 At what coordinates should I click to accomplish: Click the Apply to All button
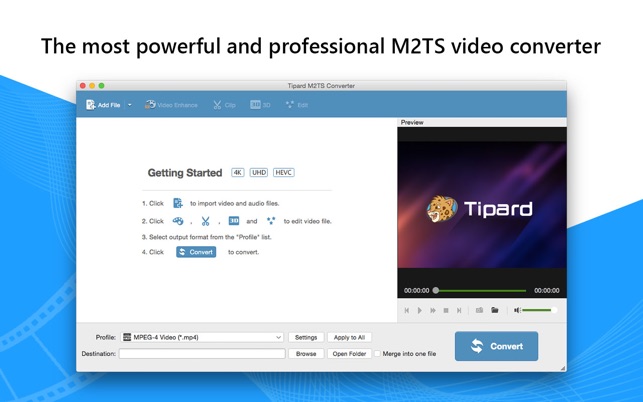click(349, 337)
